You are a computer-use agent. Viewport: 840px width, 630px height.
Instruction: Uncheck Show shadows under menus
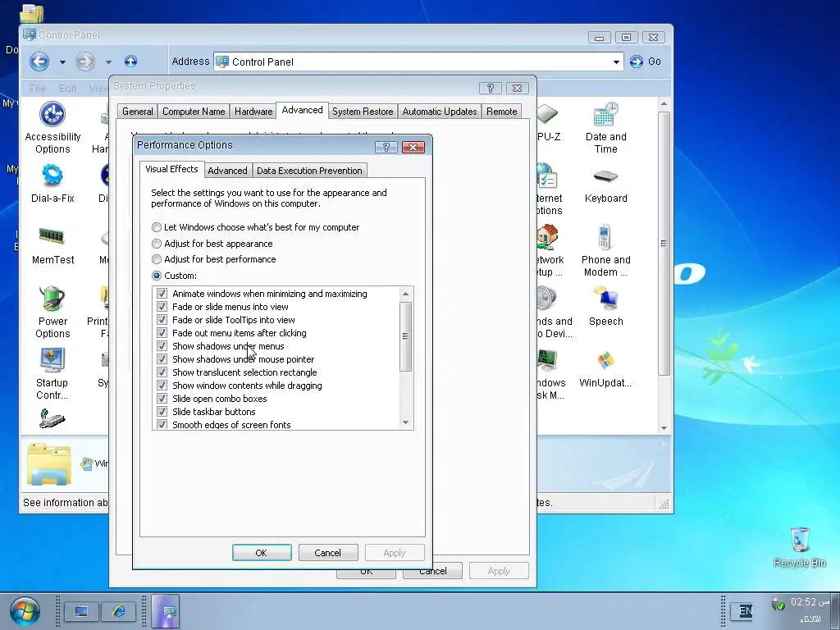162,346
